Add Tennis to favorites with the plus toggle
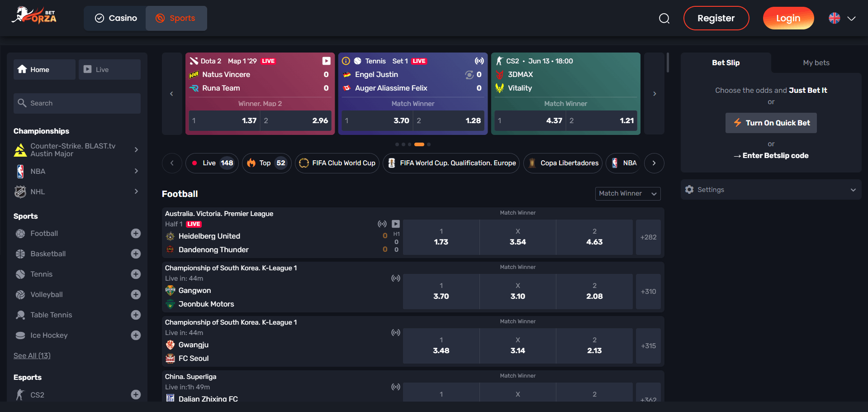This screenshot has width=868, height=412. click(x=136, y=274)
